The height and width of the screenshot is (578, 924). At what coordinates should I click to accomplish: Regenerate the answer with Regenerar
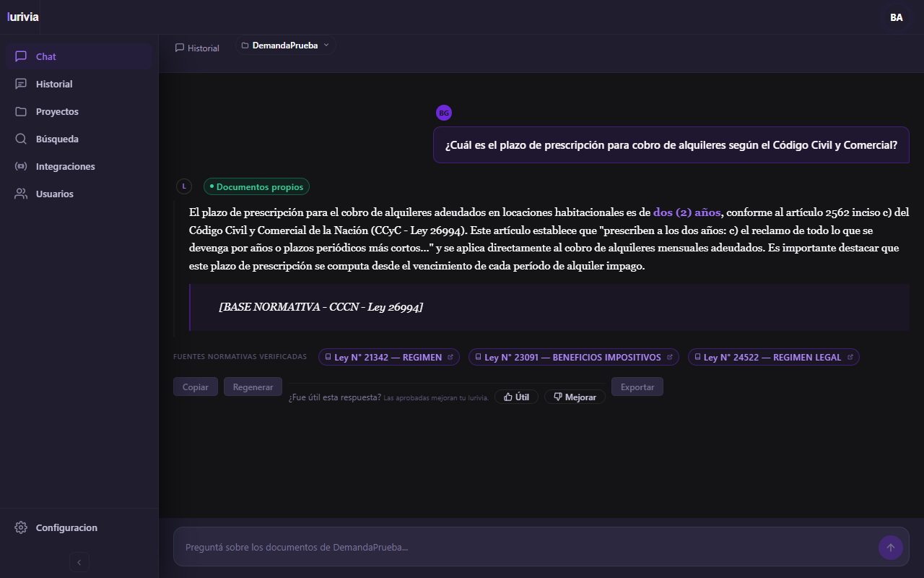click(x=253, y=387)
